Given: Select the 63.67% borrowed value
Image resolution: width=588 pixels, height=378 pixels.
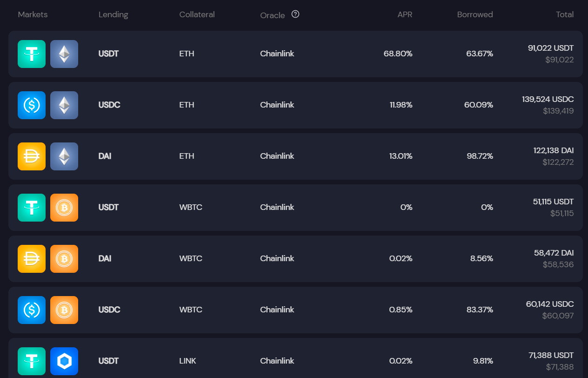Looking at the screenshot, I should pyautogui.click(x=480, y=54).
